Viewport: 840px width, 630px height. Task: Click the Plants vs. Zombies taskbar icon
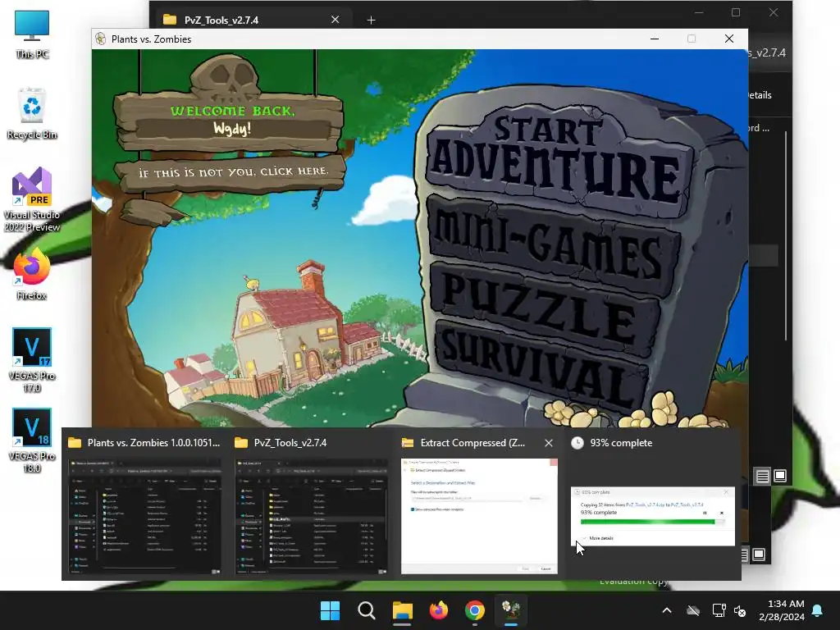(x=511, y=610)
